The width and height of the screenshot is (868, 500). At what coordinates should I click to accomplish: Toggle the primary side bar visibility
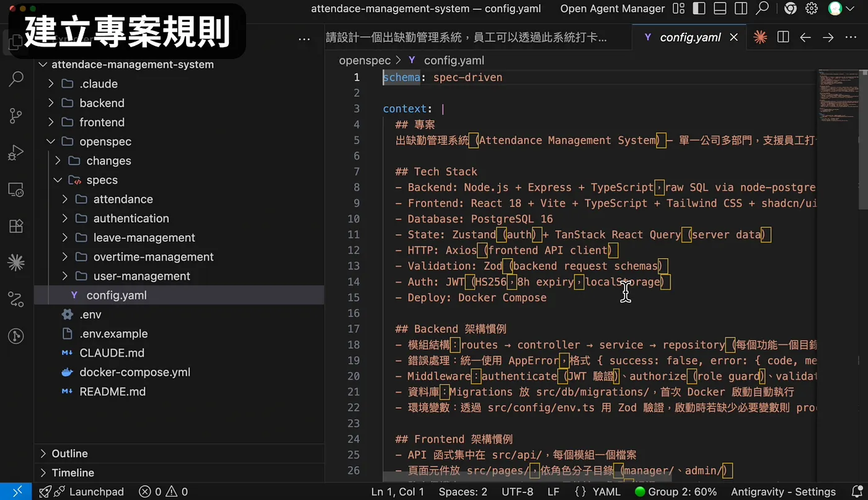(699, 9)
